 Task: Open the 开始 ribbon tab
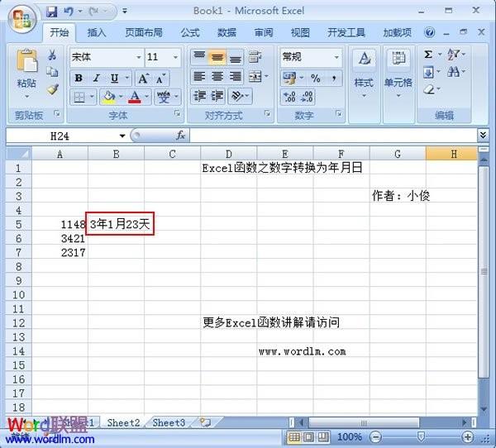60,32
